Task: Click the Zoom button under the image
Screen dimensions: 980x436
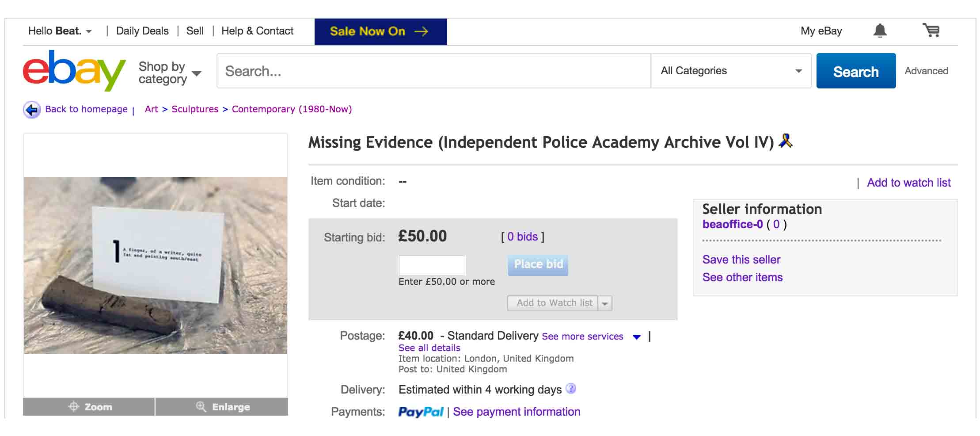Action: tap(89, 407)
